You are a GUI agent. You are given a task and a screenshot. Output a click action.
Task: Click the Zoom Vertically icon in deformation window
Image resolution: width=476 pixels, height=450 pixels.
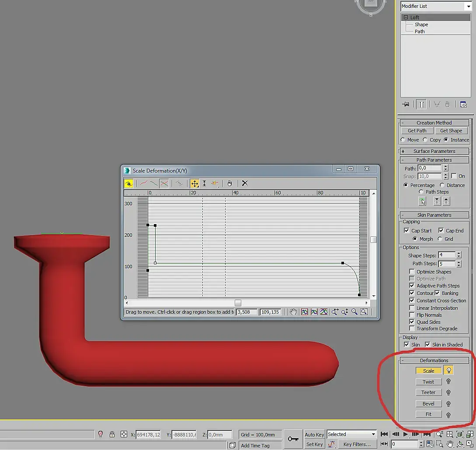point(344,312)
